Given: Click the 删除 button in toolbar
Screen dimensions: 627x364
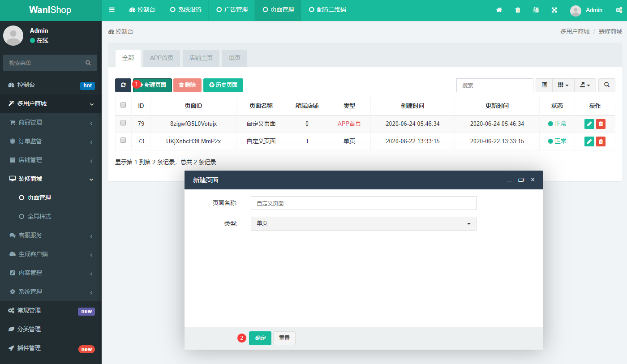Looking at the screenshot, I should pyautogui.click(x=187, y=85).
